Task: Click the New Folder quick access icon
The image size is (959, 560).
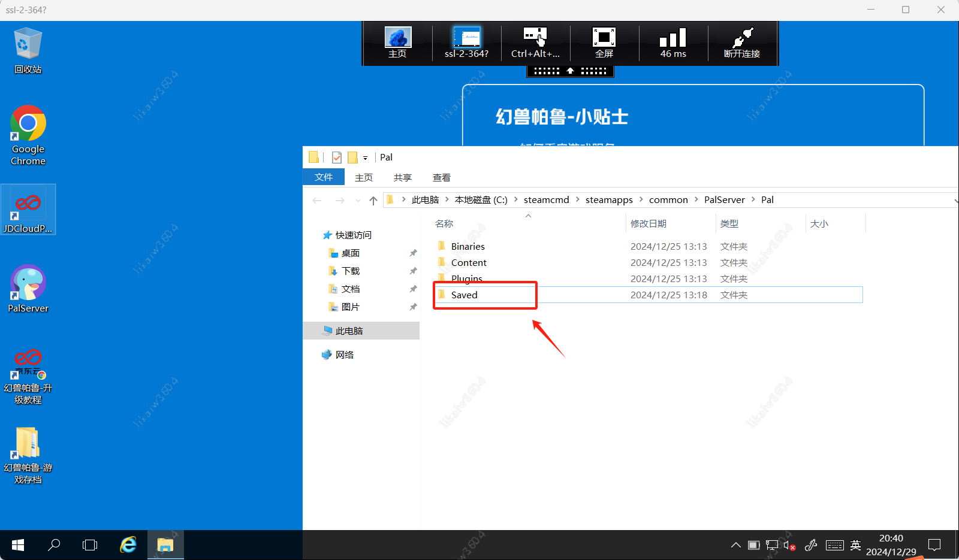Action: pos(352,158)
